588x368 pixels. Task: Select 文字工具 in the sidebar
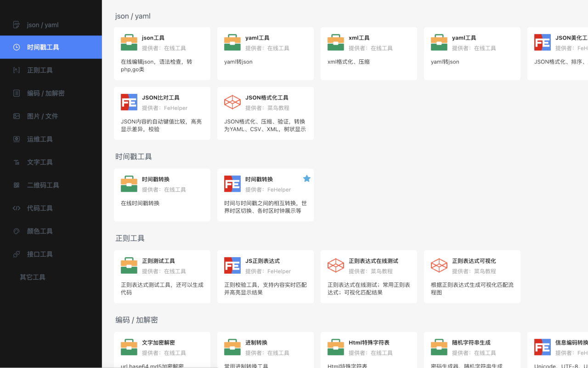click(51, 162)
